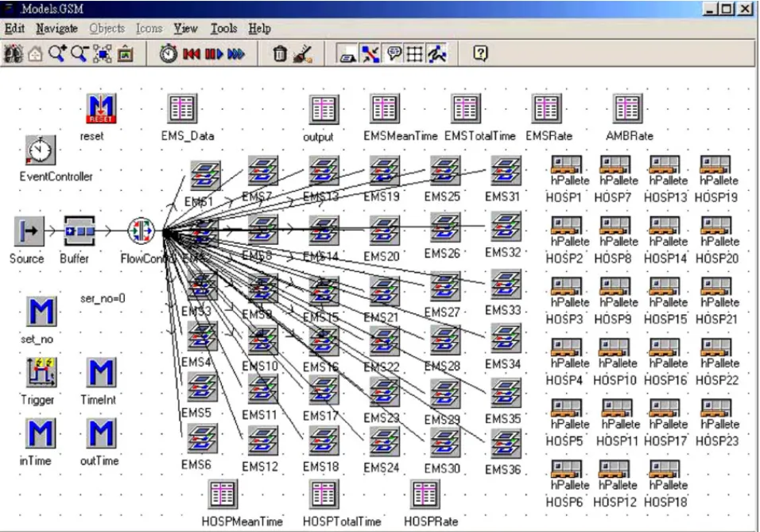Viewport: 760px width, 532px height.
Task: Select the inTime method icon
Action: point(41,433)
